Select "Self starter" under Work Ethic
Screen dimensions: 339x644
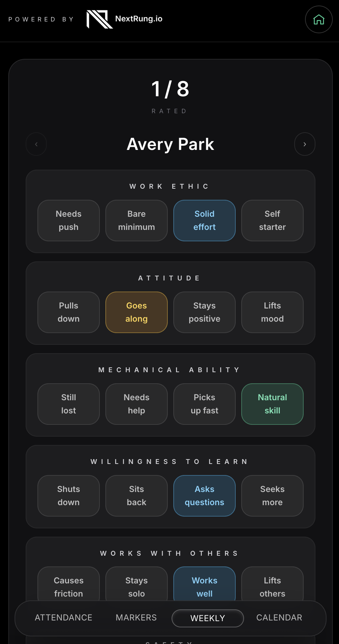272,221
